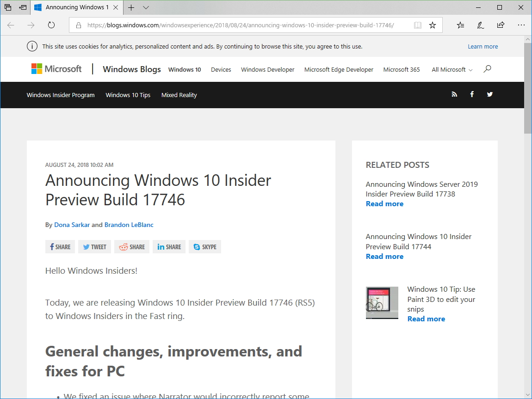The height and width of the screenshot is (399, 532).
Task: Add this page to favorites via star icon
Action: point(432,25)
